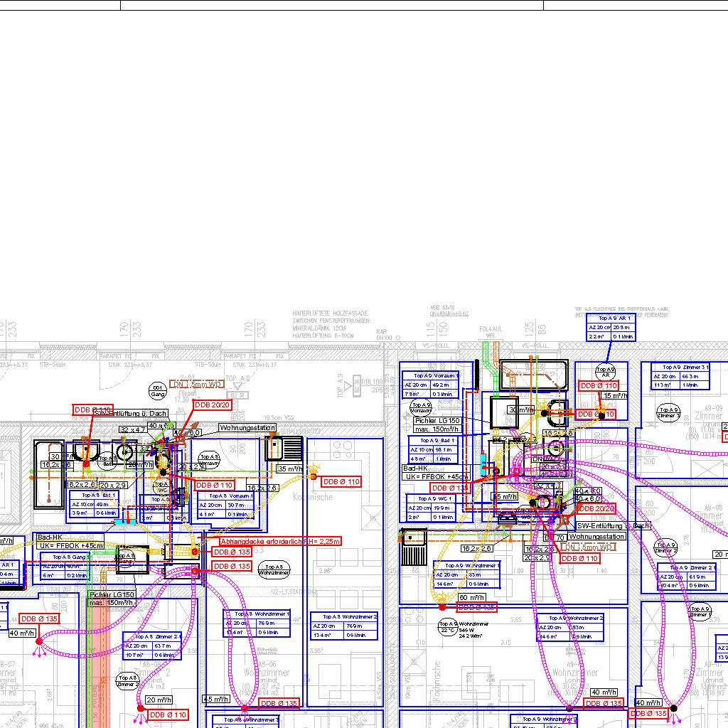Click the '32 x 4,7' pipe dimension label
Viewport: 728px width, 728px height.
pos(134,429)
